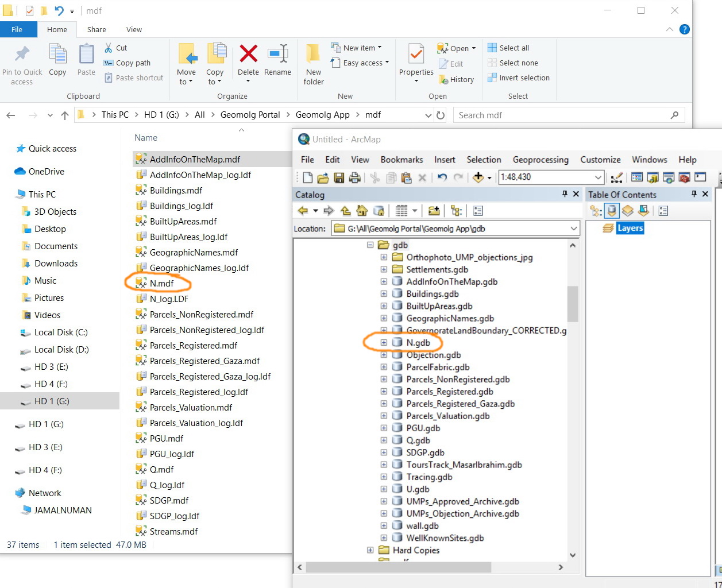Click Catalog Up One Level icon
This screenshot has width=722, height=588.
click(x=345, y=211)
